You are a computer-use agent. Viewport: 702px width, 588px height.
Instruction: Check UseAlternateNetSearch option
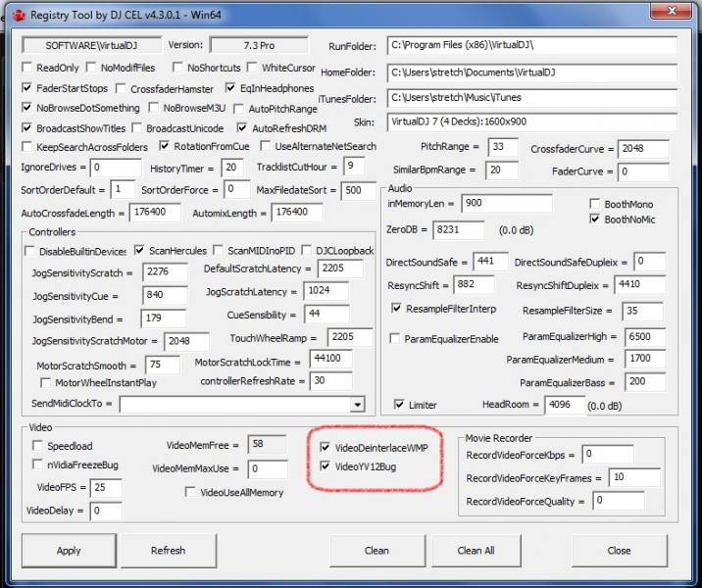coord(266,146)
